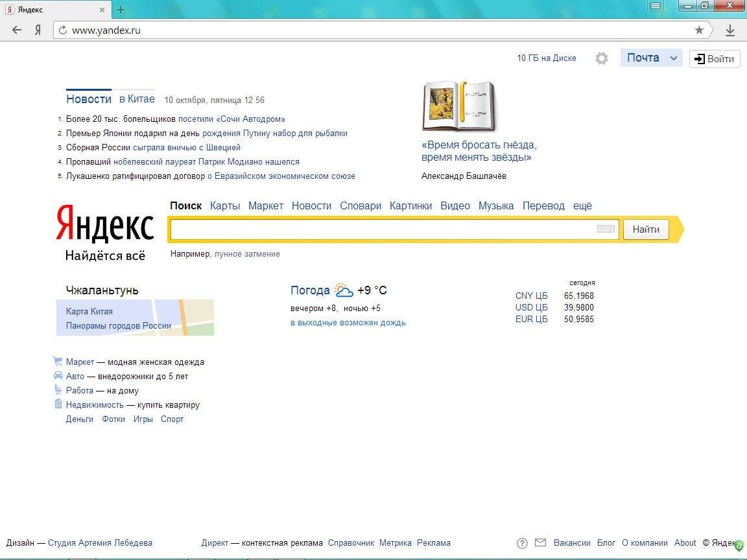Image resolution: width=747 pixels, height=560 pixels.
Task: Click the Недвижимость building icon
Action: 58,404
